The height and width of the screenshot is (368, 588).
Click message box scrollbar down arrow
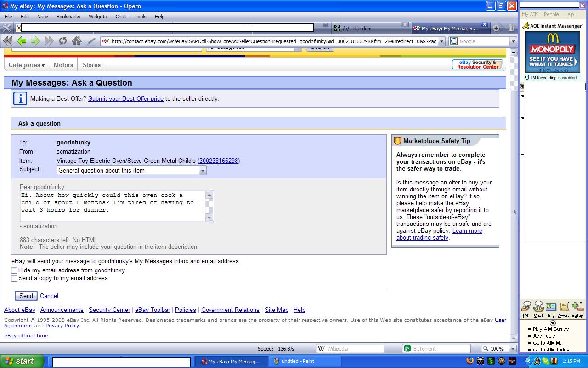pyautogui.click(x=209, y=218)
